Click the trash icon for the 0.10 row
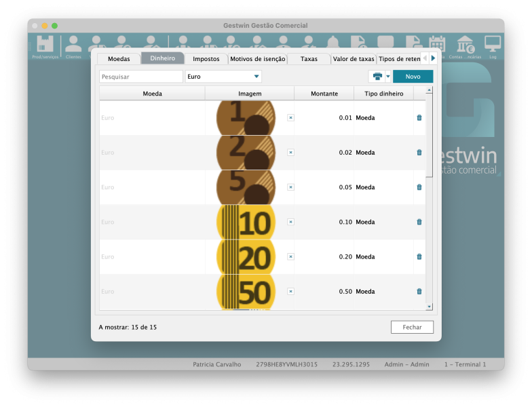The image size is (532, 407). click(x=419, y=222)
